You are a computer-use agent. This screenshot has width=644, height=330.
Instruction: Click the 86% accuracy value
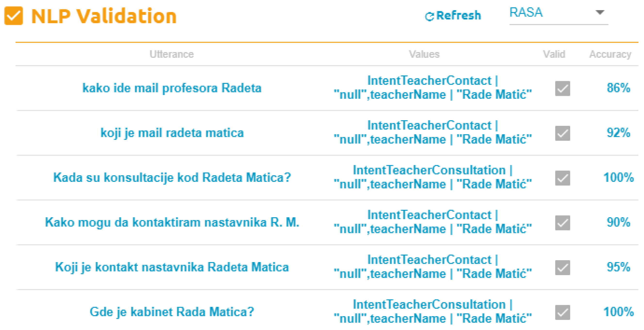tap(618, 88)
